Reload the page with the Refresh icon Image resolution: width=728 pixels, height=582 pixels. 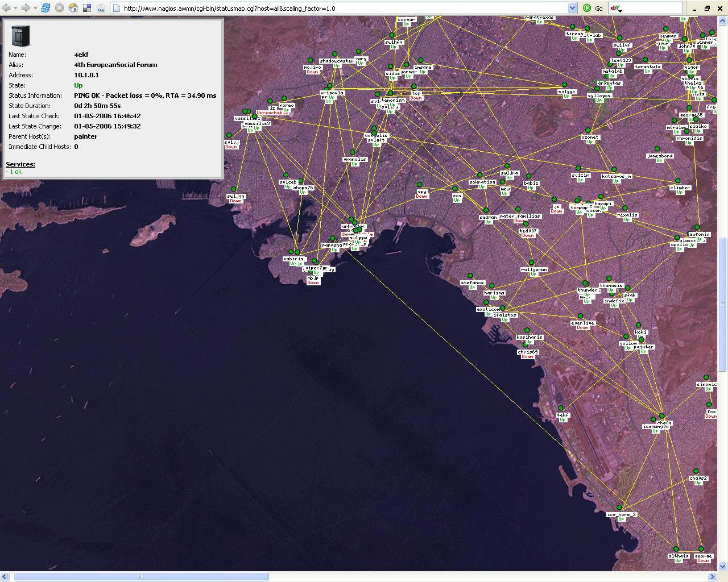click(x=46, y=8)
